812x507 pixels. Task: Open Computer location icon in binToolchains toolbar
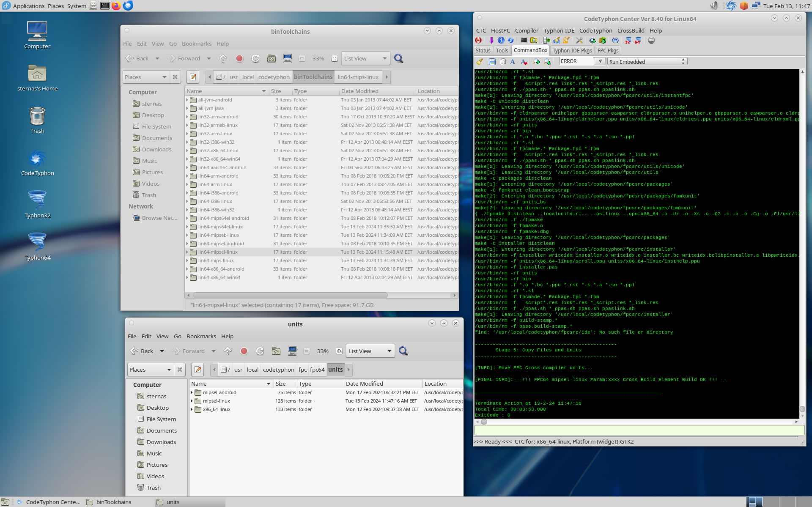[x=288, y=59]
